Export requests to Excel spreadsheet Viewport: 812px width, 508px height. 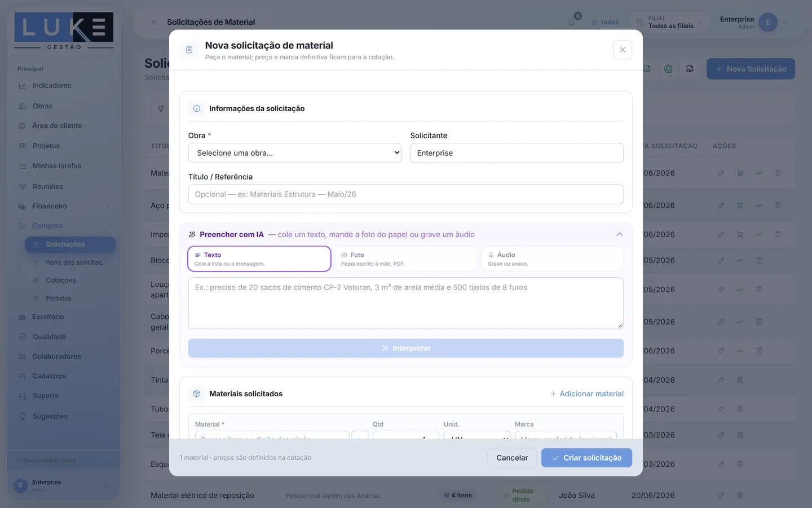coord(668,69)
